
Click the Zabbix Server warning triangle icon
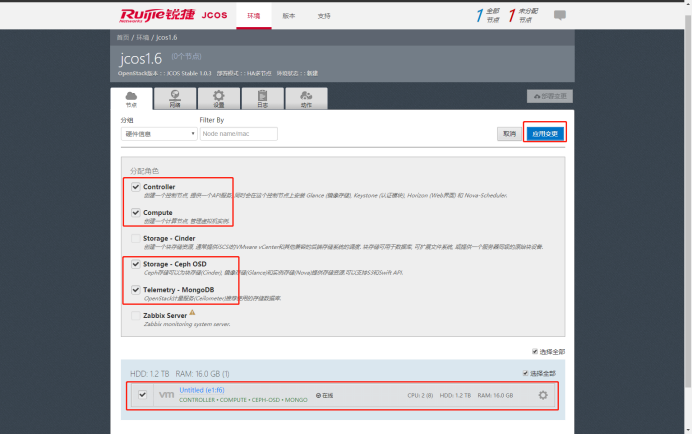192,312
